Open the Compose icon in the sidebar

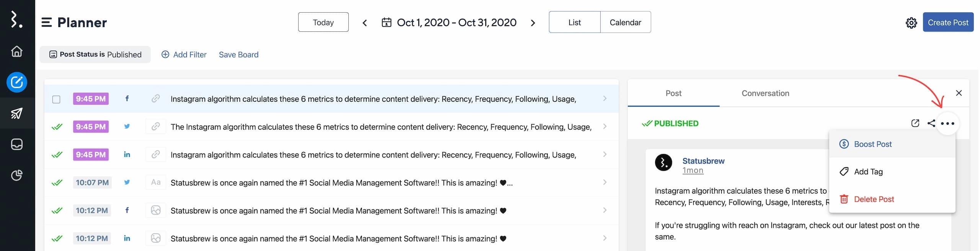[x=16, y=82]
